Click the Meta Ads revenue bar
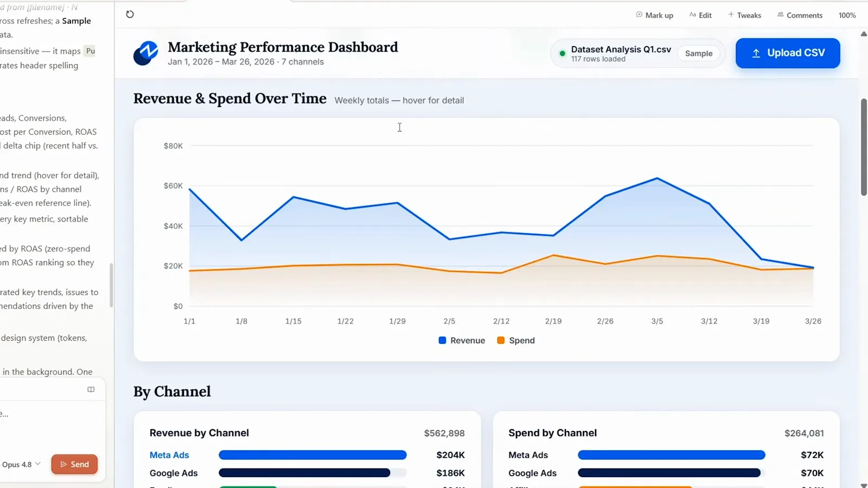Viewport: 868px width, 488px height. (x=312, y=455)
